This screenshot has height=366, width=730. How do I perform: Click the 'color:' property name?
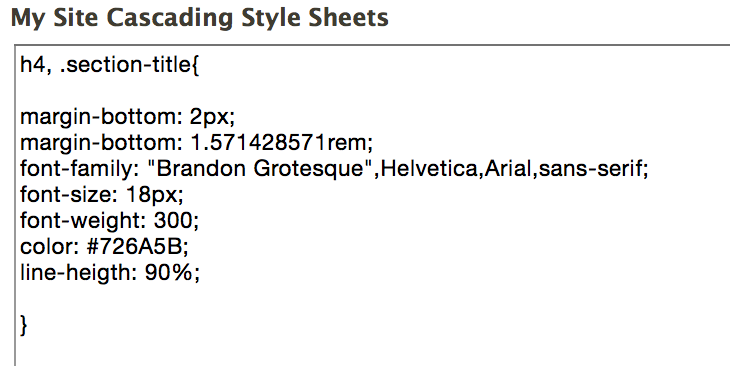click(49, 247)
